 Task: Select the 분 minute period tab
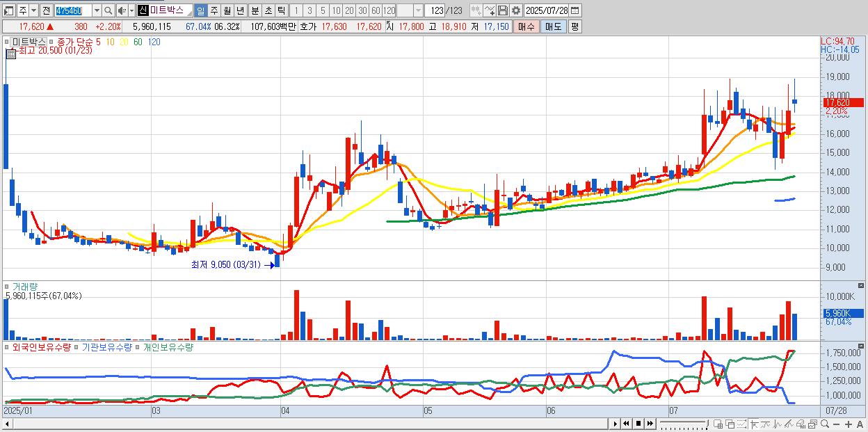click(x=255, y=10)
